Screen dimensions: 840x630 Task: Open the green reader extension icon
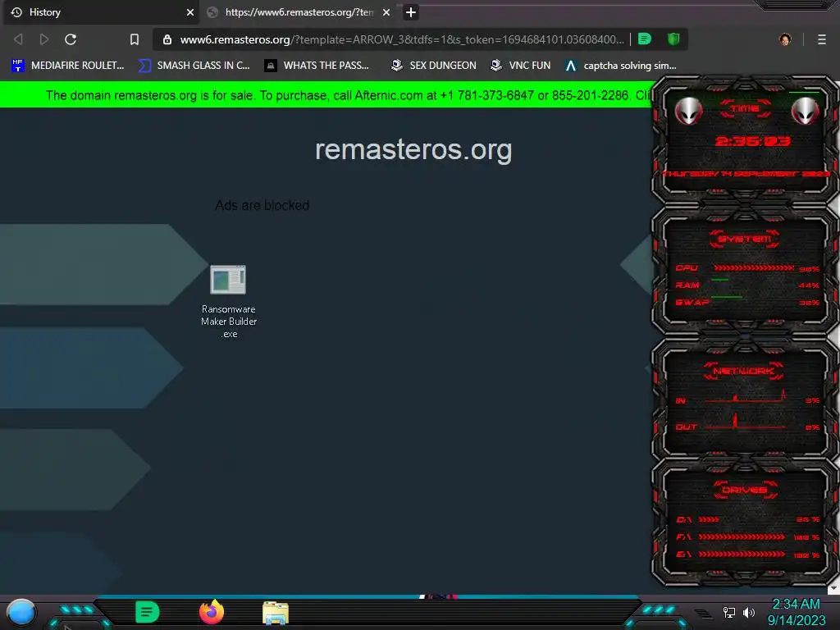pyautogui.click(x=645, y=39)
